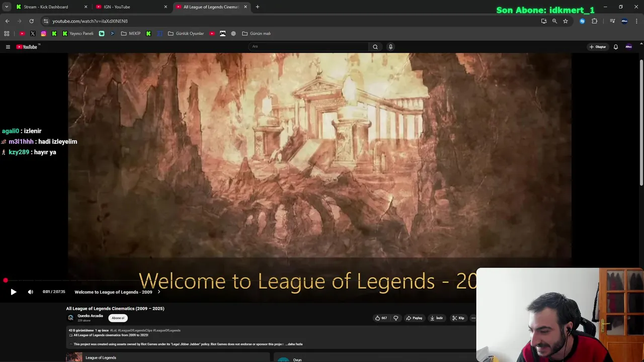Expand the Günlük Oyunlar bookmark folder

point(186,34)
